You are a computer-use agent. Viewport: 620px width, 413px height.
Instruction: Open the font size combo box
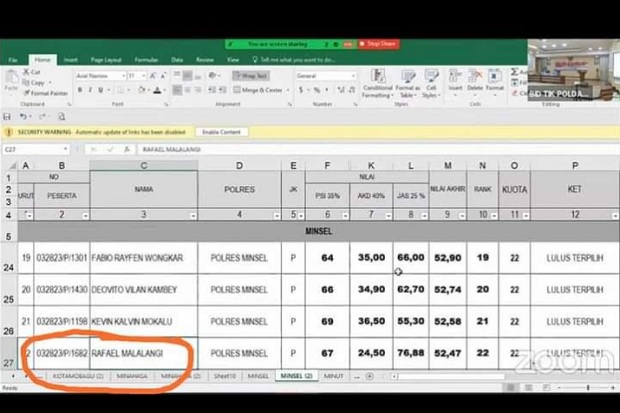(137, 76)
